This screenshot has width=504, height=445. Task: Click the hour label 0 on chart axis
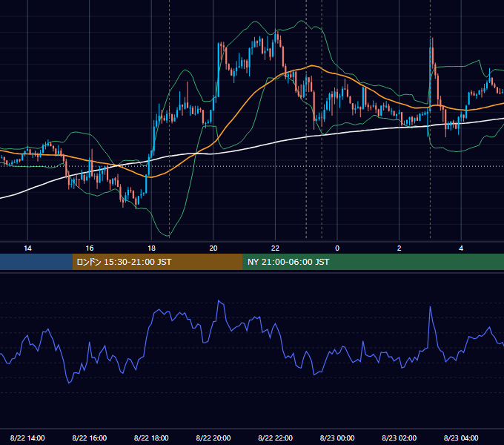(x=337, y=248)
